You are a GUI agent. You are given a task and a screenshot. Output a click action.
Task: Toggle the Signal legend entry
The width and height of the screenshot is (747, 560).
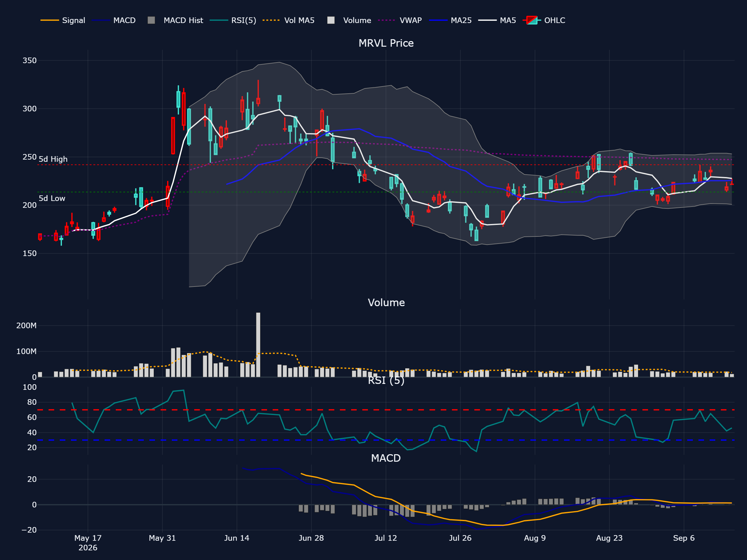click(63, 20)
